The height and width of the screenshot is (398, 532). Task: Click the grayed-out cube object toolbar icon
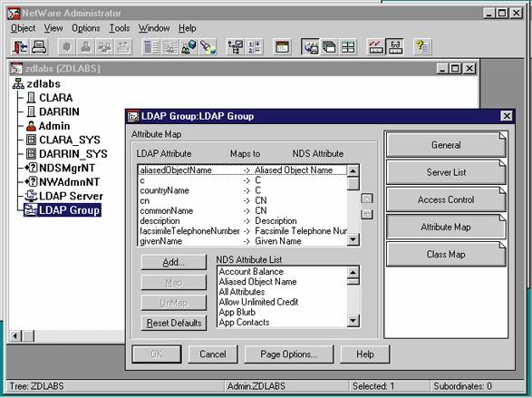[67, 47]
